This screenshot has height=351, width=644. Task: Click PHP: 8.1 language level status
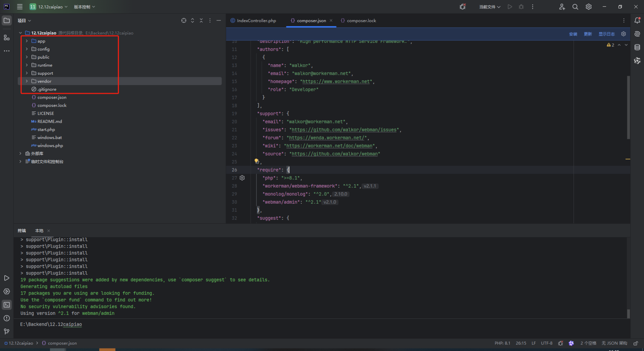coord(502,343)
